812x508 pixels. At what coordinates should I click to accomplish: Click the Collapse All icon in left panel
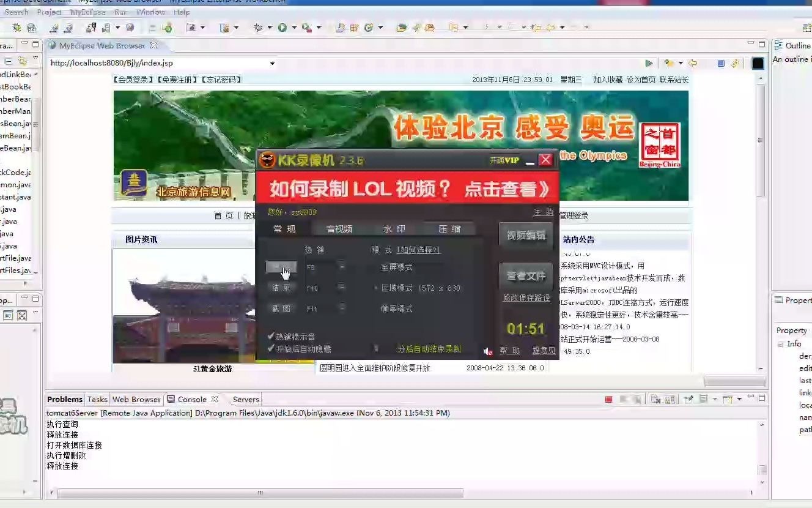(9, 61)
